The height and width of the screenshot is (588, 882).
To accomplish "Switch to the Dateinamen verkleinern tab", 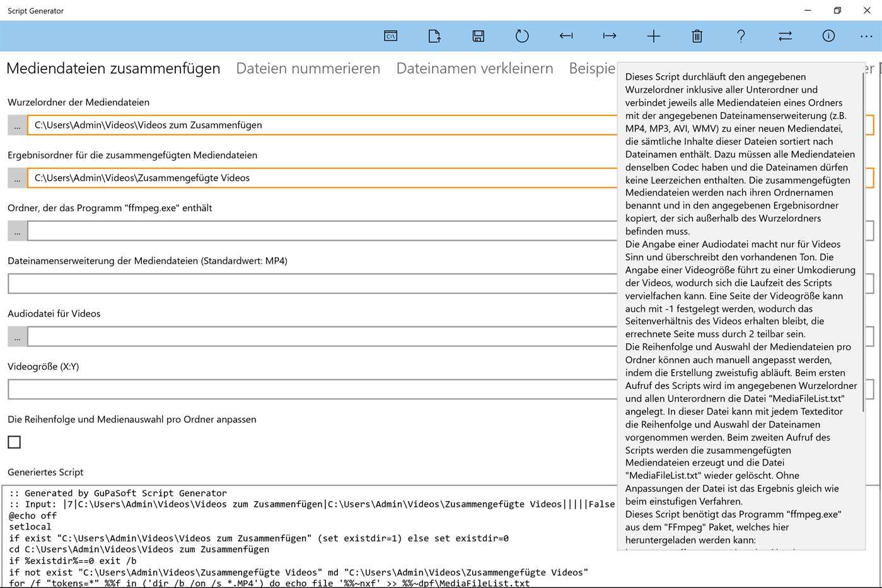I will click(475, 68).
